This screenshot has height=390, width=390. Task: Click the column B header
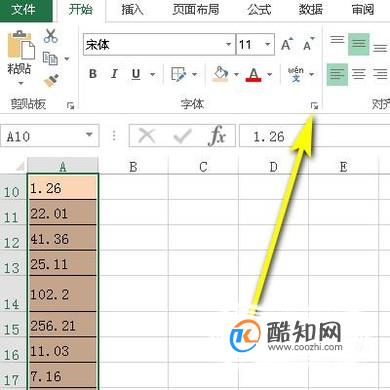point(133,166)
